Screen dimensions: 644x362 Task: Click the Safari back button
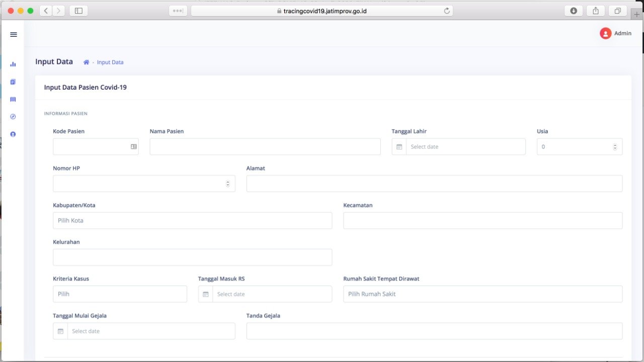pyautogui.click(x=45, y=11)
